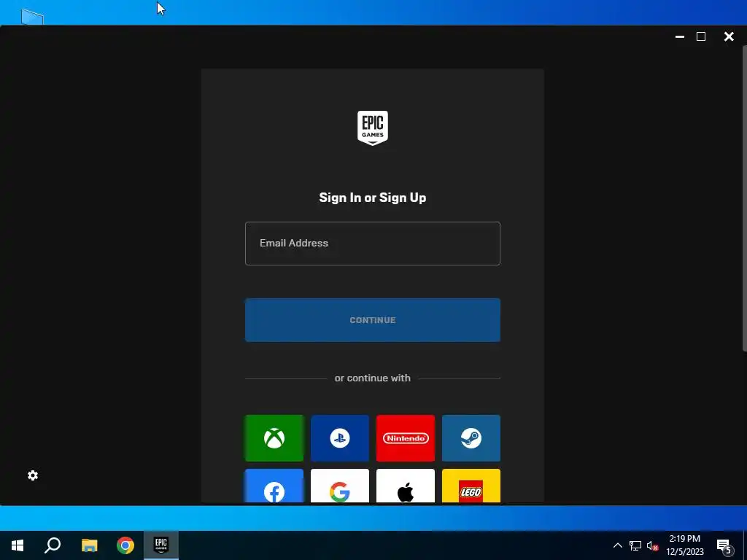
Task: Click muted volume tray icon
Action: 653,545
